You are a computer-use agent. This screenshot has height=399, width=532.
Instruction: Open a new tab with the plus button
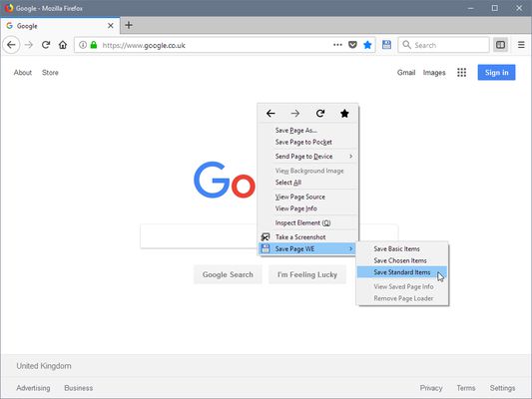tap(129, 25)
